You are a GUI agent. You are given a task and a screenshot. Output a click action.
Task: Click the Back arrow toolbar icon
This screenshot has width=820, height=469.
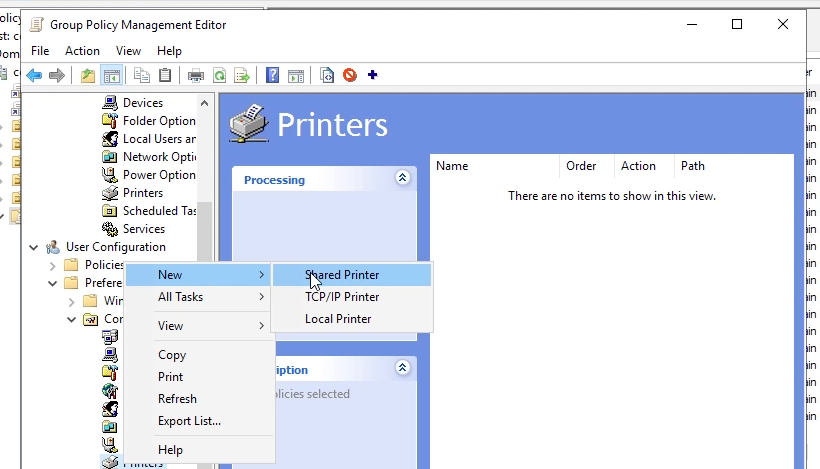[x=35, y=75]
